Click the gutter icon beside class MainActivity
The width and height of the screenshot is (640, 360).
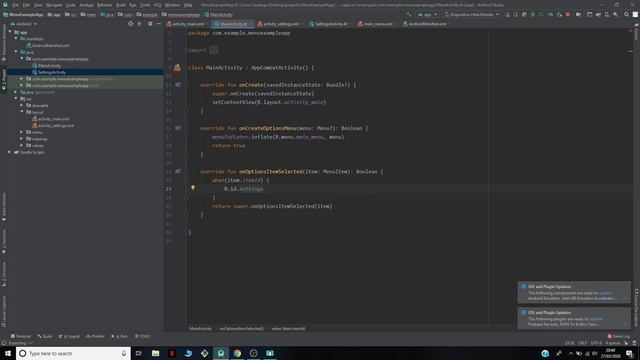click(x=177, y=67)
